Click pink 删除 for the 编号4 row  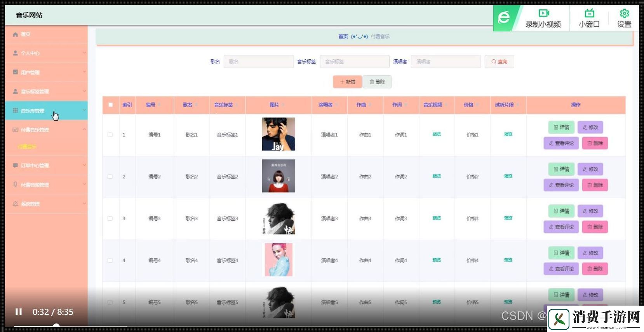(x=595, y=269)
